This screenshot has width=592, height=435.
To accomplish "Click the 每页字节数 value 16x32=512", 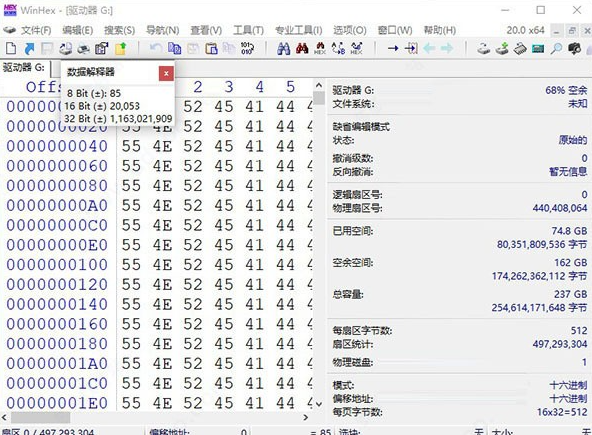I will [562, 412].
